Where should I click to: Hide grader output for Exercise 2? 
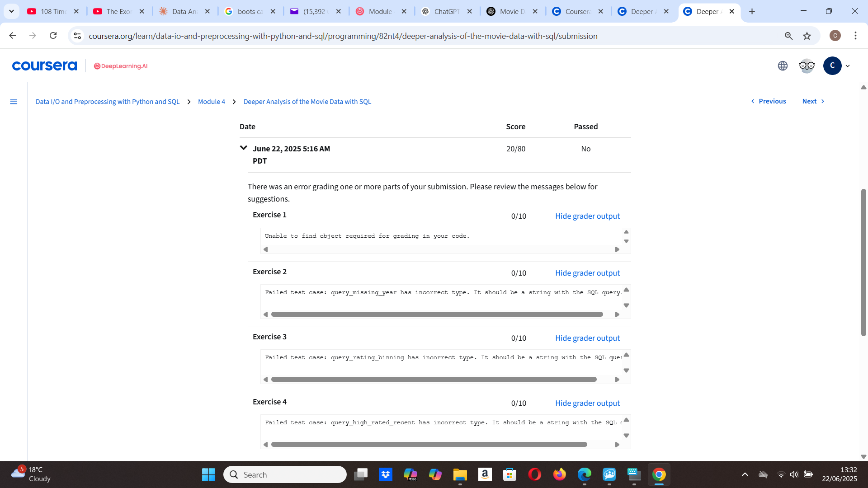tap(587, 273)
